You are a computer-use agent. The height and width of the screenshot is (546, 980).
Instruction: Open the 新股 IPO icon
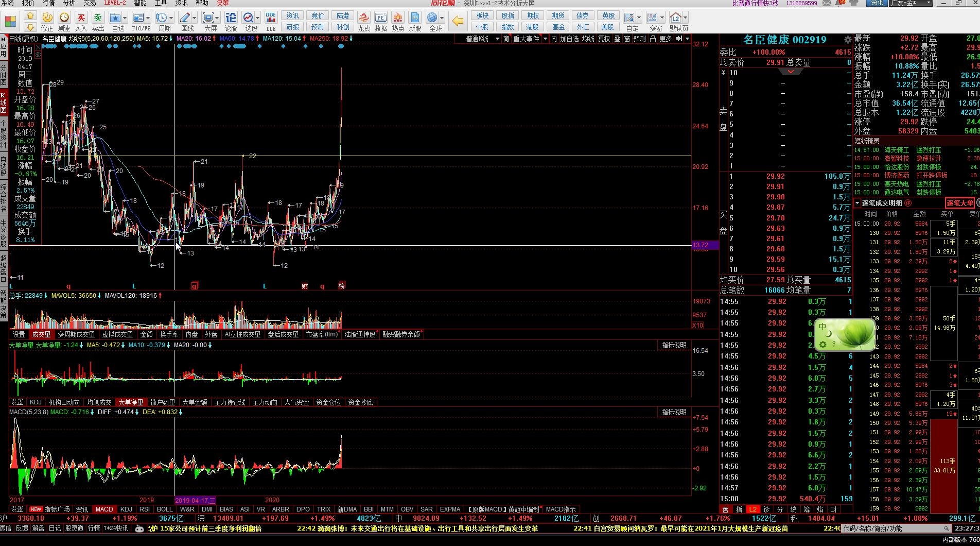coord(415,18)
